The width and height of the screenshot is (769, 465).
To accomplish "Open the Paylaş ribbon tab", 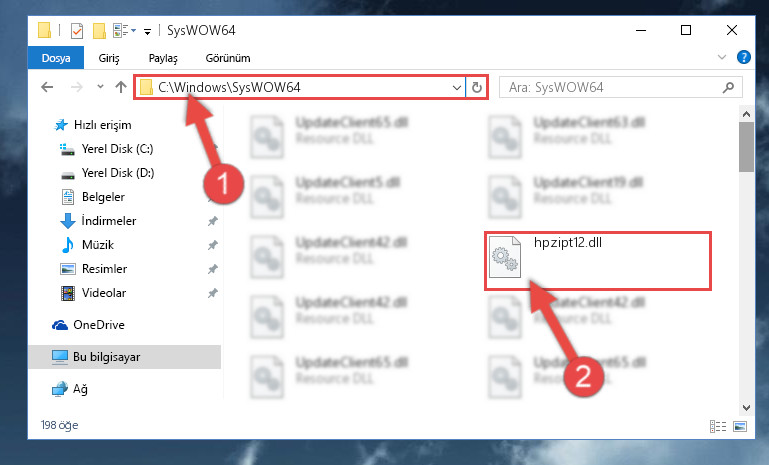I will point(163,58).
